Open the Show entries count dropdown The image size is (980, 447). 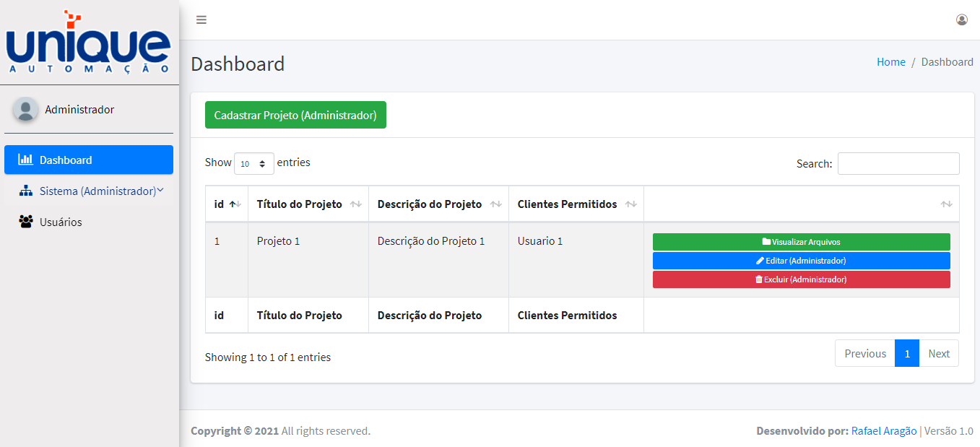(254, 164)
